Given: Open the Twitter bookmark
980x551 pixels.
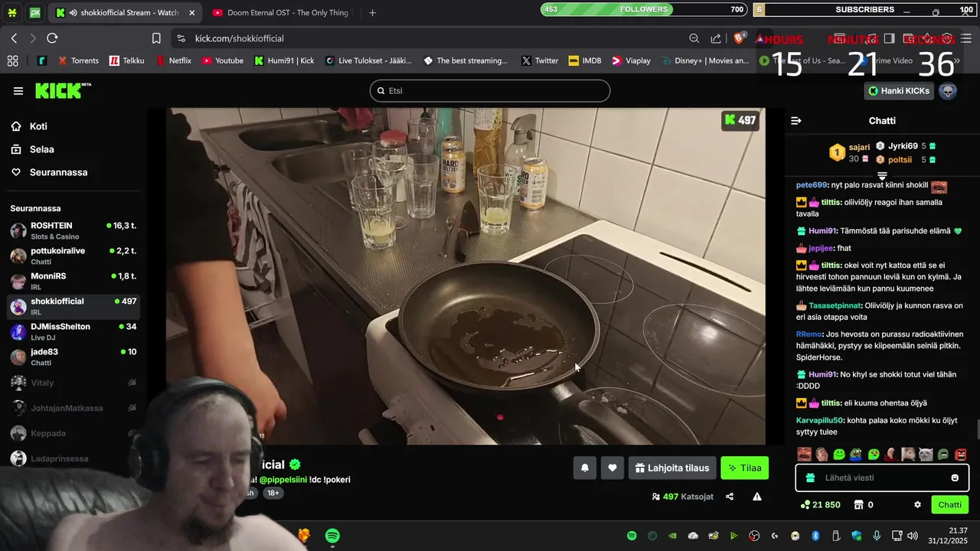Looking at the screenshot, I should (x=540, y=60).
